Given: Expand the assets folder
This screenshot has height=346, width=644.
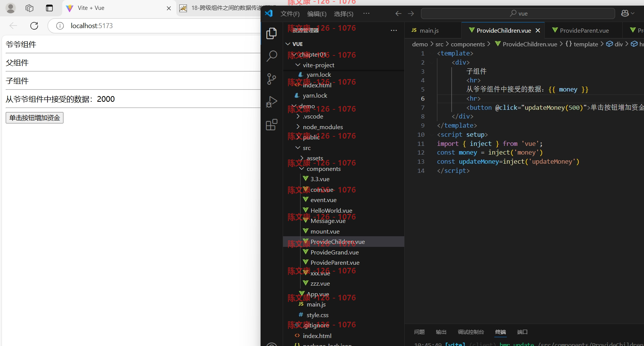Looking at the screenshot, I should [x=302, y=158].
